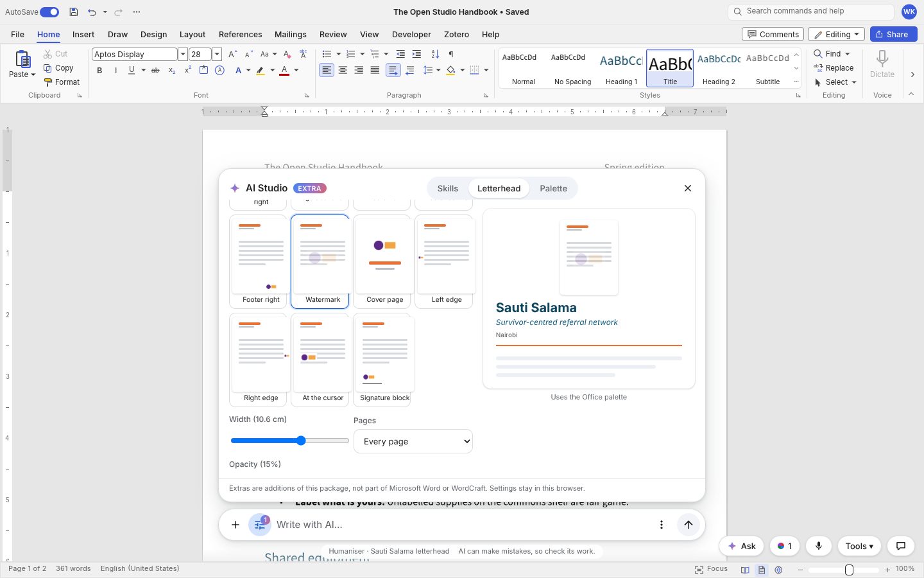Click the Subscript icon

click(x=172, y=70)
